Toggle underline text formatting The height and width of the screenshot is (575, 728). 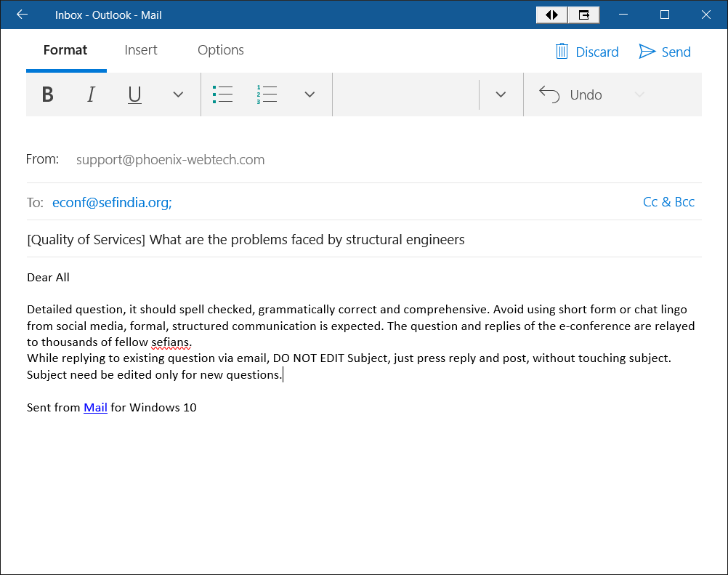click(134, 95)
